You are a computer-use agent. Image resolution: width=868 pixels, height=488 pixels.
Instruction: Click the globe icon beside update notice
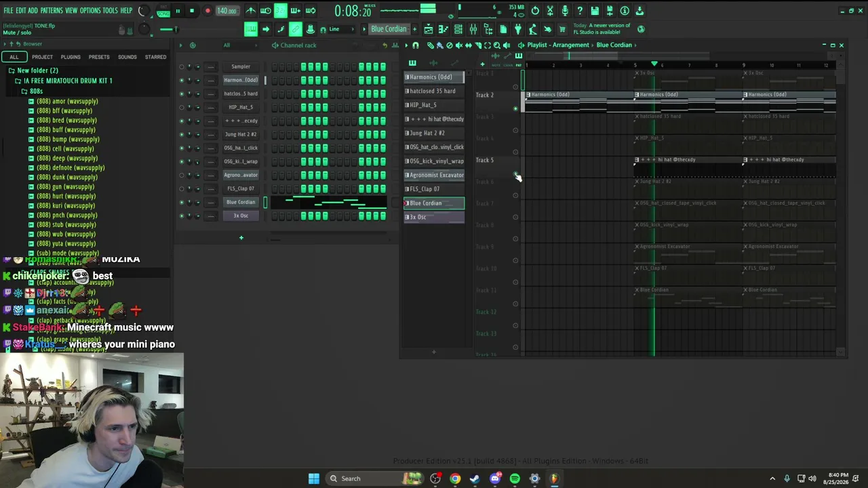(641, 29)
